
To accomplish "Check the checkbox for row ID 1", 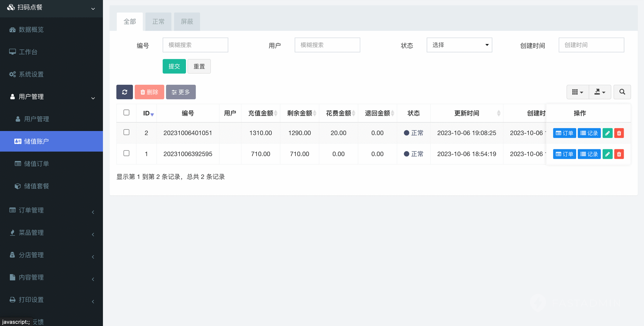I will (126, 153).
